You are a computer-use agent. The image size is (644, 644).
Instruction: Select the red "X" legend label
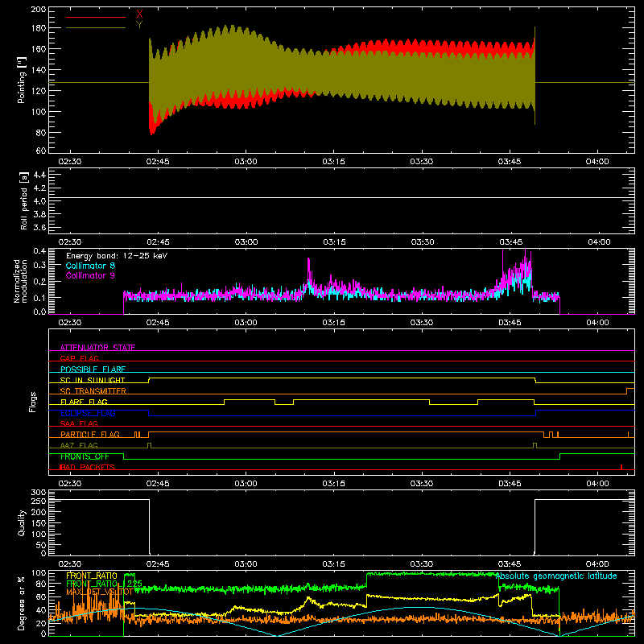tap(139, 14)
